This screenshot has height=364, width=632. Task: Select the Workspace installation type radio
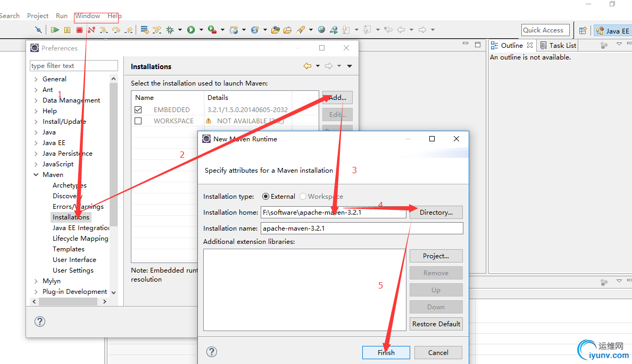click(303, 197)
